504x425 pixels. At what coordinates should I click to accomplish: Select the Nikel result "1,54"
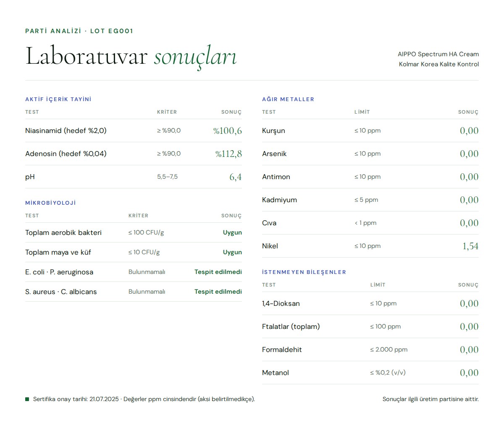(470, 246)
